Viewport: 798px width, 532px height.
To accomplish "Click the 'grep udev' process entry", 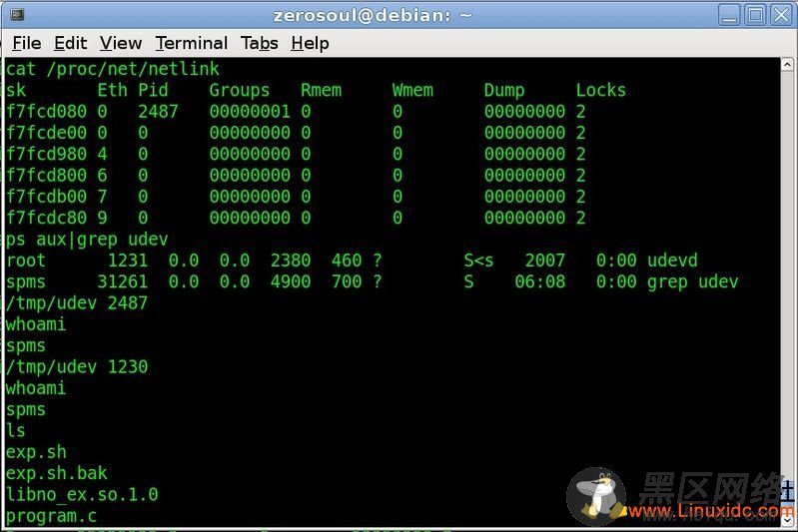I will pos(692,281).
